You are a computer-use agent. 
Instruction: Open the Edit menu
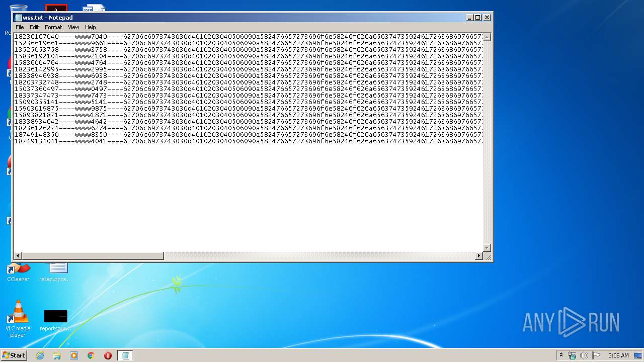coord(34,27)
